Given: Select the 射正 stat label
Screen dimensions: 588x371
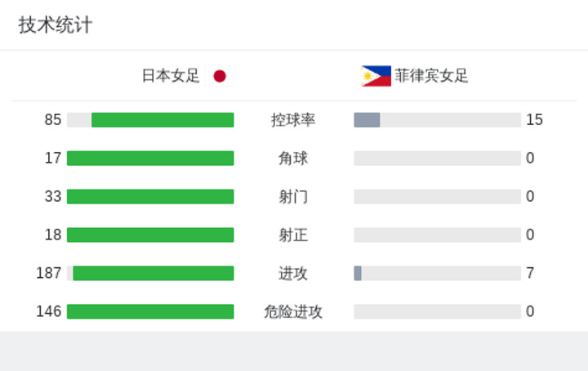Looking at the screenshot, I should [x=293, y=235].
